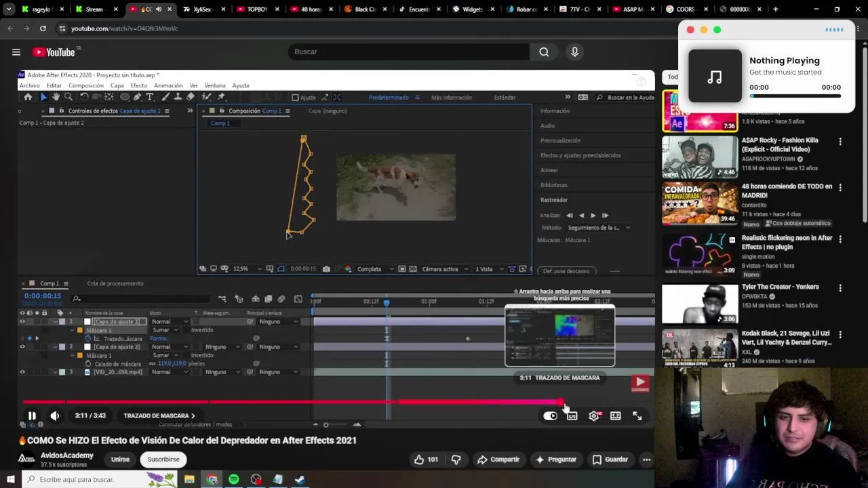The height and width of the screenshot is (488, 868).
Task: Open the YouTube hamburger guide menu
Action: pyautogui.click(x=16, y=52)
